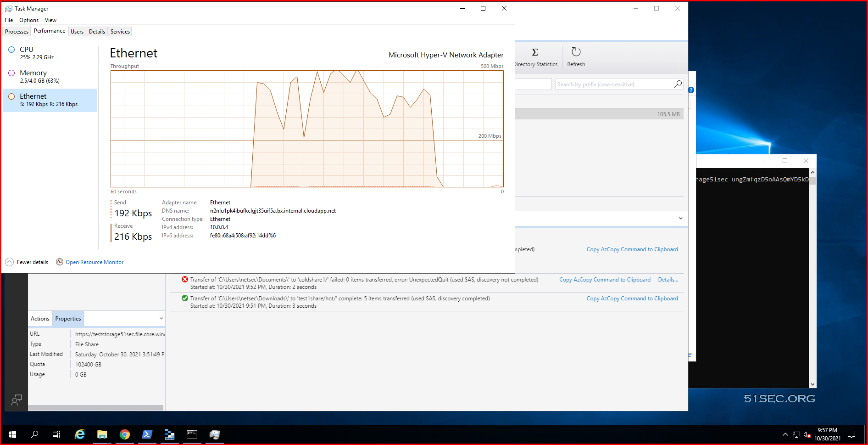Click the taskbar search icon
Image resolution: width=868 pixels, height=445 pixels.
[x=34, y=434]
